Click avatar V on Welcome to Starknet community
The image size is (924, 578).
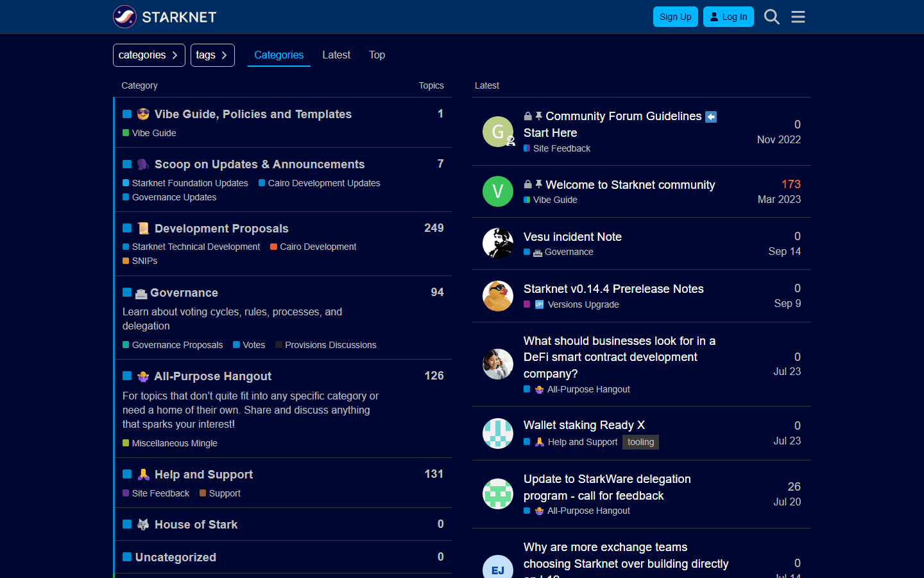click(498, 191)
